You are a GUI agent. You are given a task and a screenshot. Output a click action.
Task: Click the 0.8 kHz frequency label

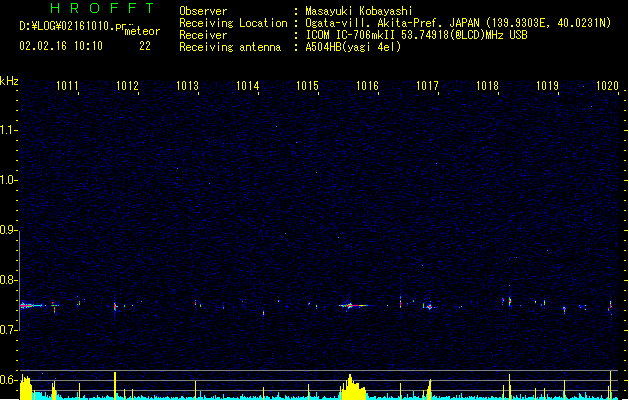click(x=8, y=280)
